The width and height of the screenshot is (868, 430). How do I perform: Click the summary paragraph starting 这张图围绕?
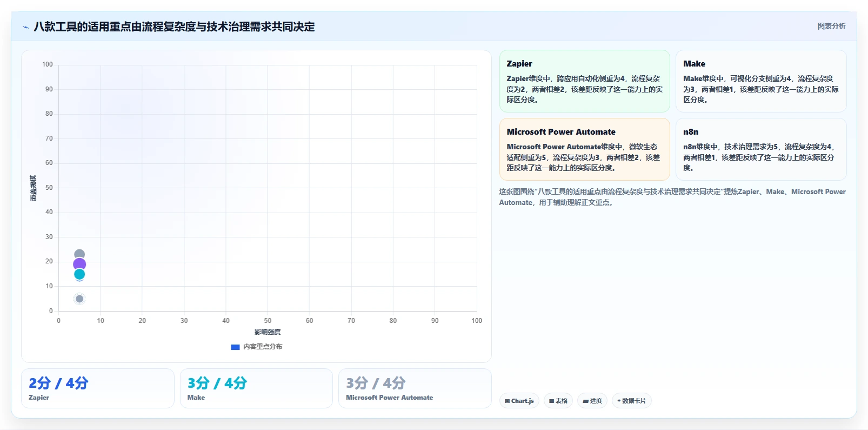672,197
